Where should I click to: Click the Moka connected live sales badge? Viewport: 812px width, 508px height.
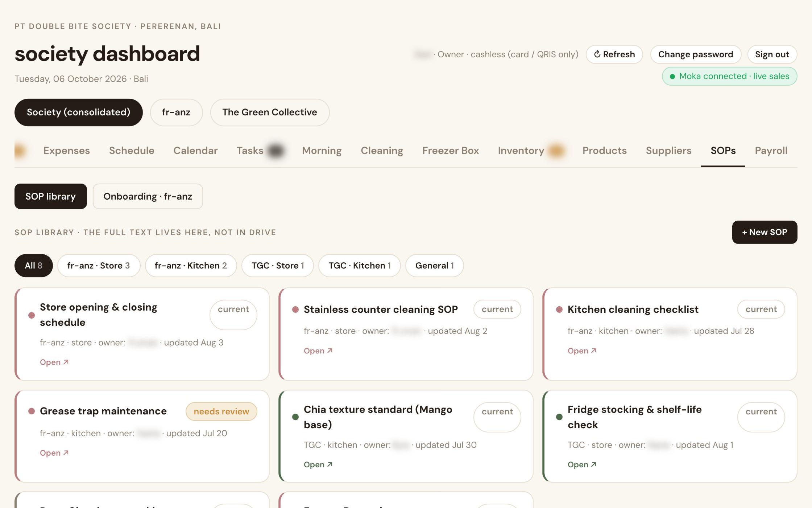pyautogui.click(x=729, y=76)
